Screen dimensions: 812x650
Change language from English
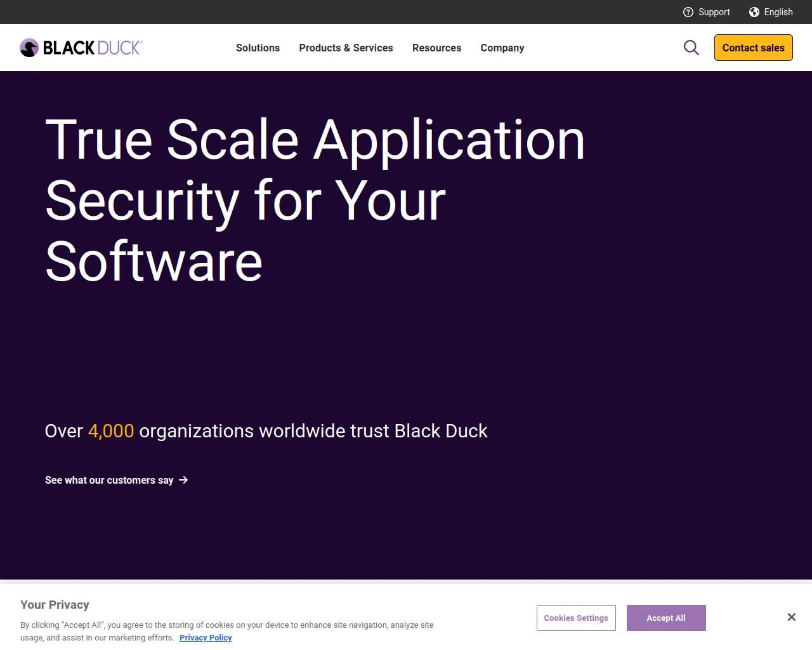pyautogui.click(x=771, y=12)
